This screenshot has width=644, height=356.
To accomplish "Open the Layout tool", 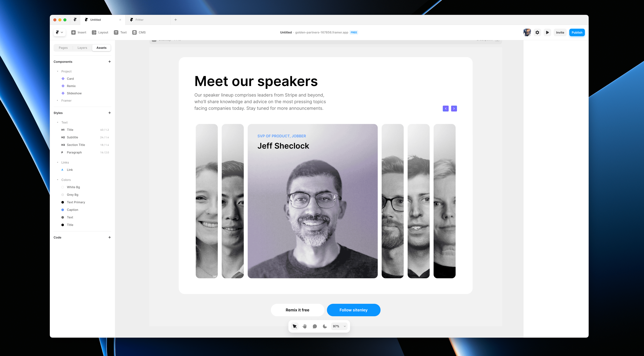I will [x=100, y=32].
